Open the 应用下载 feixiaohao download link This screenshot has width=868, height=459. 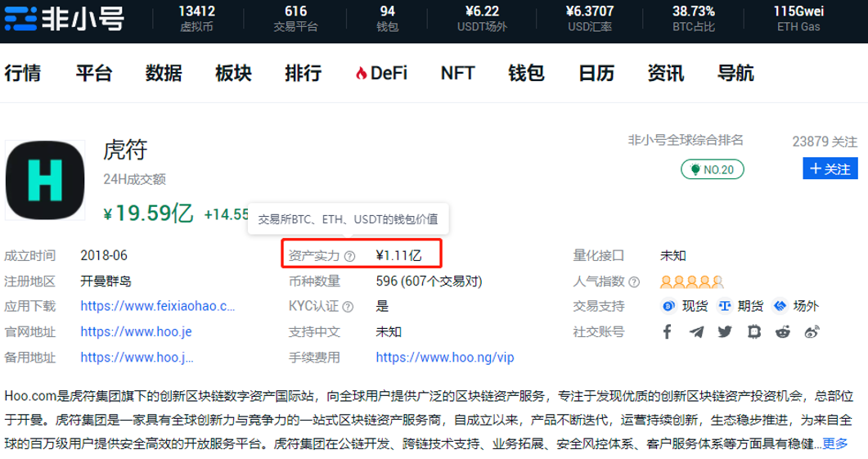[158, 307]
